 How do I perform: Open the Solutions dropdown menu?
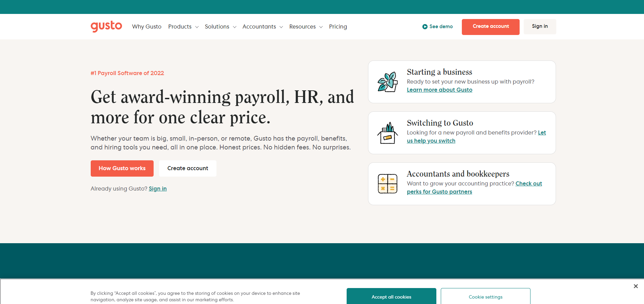(x=220, y=26)
